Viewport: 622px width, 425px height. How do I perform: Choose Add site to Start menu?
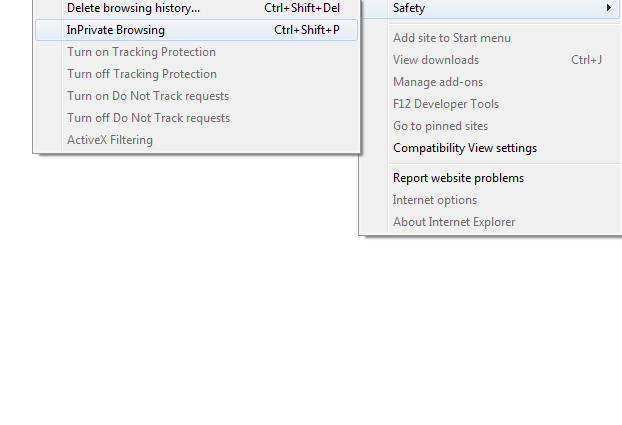[x=452, y=38]
